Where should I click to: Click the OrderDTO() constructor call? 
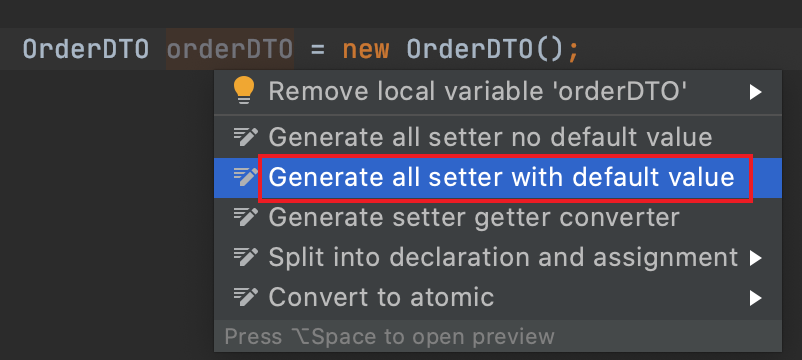tap(485, 50)
